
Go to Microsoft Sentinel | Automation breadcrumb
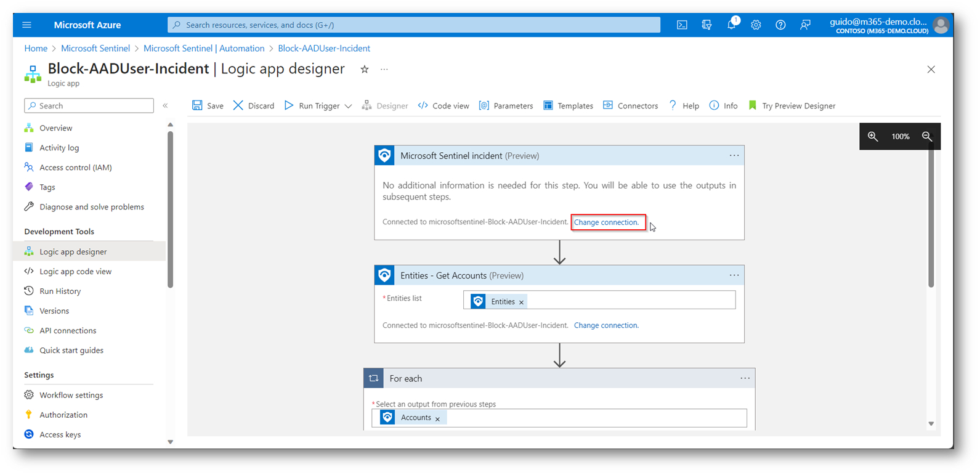coord(204,48)
